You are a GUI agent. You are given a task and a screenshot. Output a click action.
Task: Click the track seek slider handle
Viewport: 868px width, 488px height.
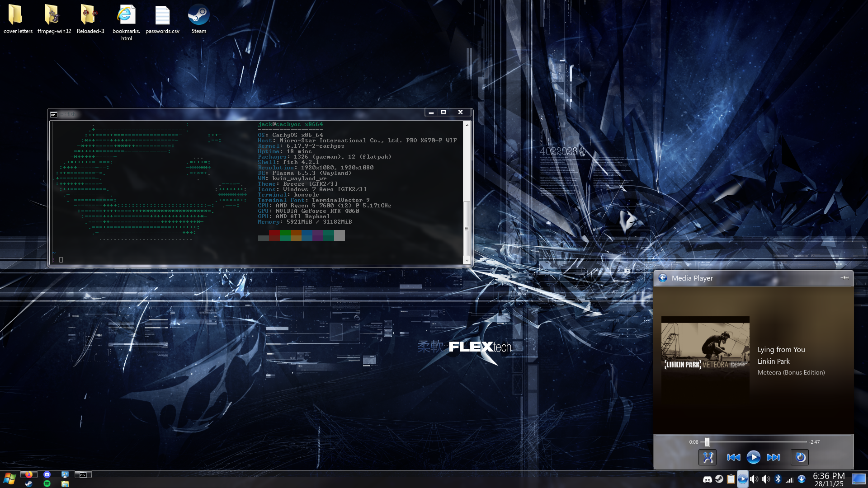707,442
